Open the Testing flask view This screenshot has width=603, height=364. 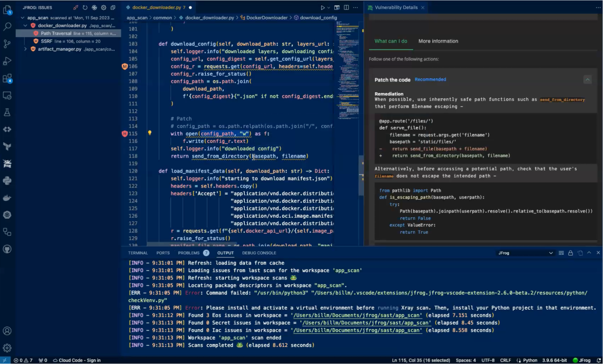[x=7, y=112]
